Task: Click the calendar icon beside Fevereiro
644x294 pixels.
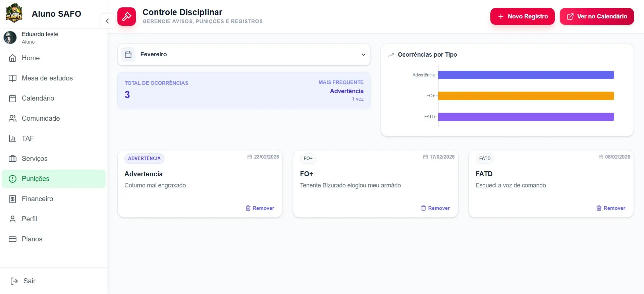Action: [x=128, y=54]
